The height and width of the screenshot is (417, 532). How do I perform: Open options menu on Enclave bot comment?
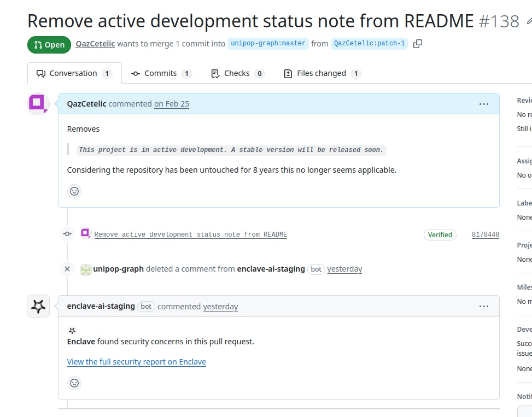point(483,307)
